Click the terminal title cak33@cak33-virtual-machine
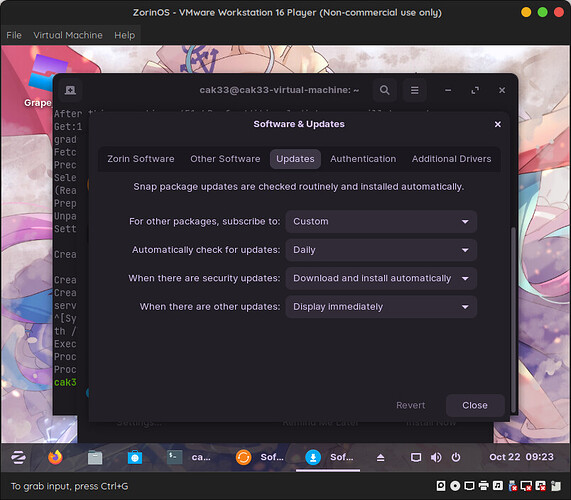This screenshot has width=571, height=500. pos(279,90)
